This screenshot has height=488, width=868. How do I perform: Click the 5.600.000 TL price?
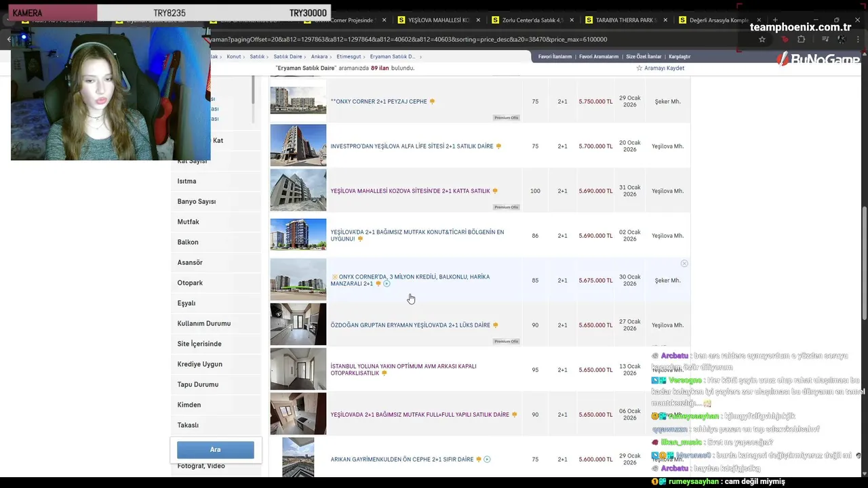click(595, 460)
